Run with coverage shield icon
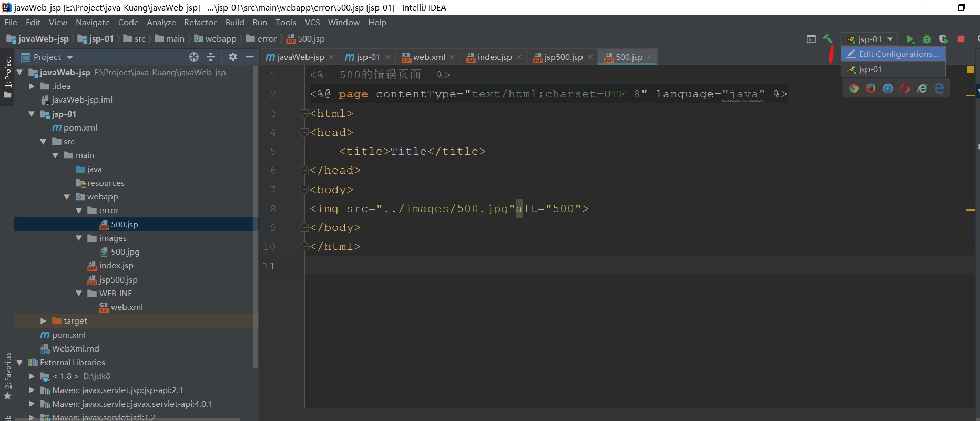The image size is (980, 421). (x=944, y=39)
